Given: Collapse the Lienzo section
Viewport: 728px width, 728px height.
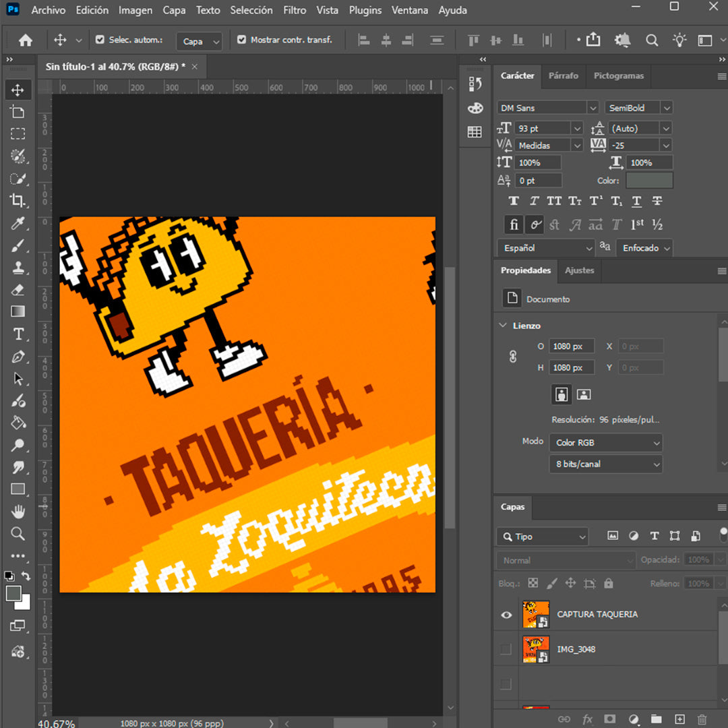Looking at the screenshot, I should (503, 326).
